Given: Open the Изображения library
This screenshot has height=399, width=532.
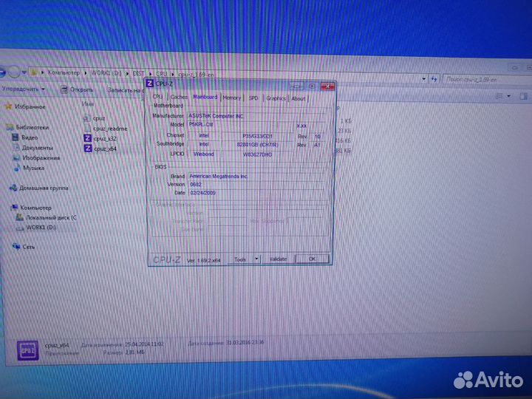Looking at the screenshot, I should click(x=41, y=158).
